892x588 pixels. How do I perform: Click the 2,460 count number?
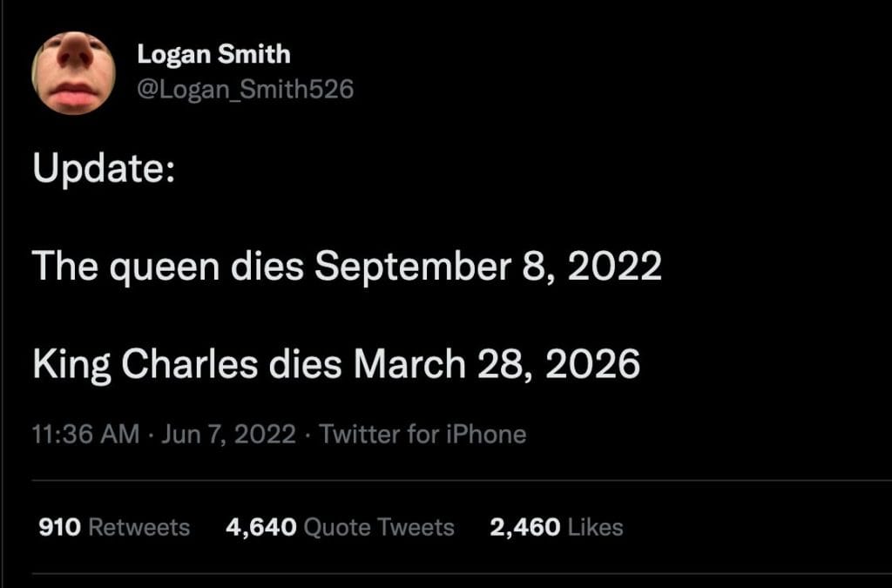coord(524,527)
